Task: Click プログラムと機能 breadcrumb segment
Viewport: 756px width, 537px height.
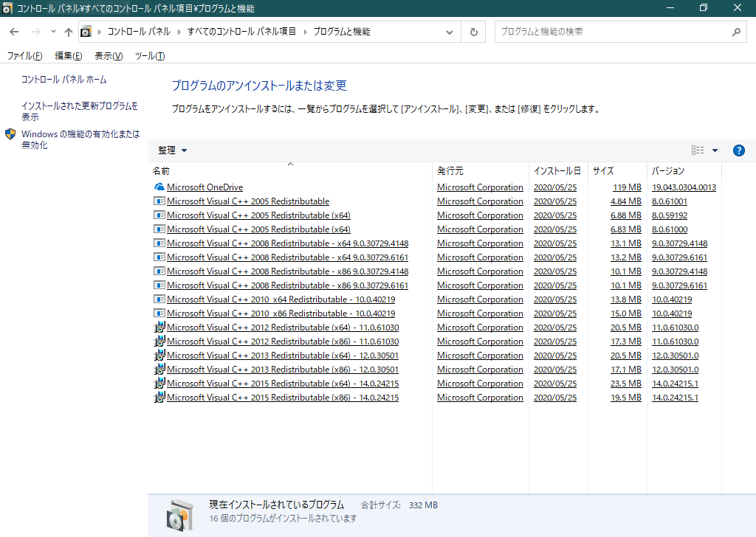Action: click(x=342, y=32)
